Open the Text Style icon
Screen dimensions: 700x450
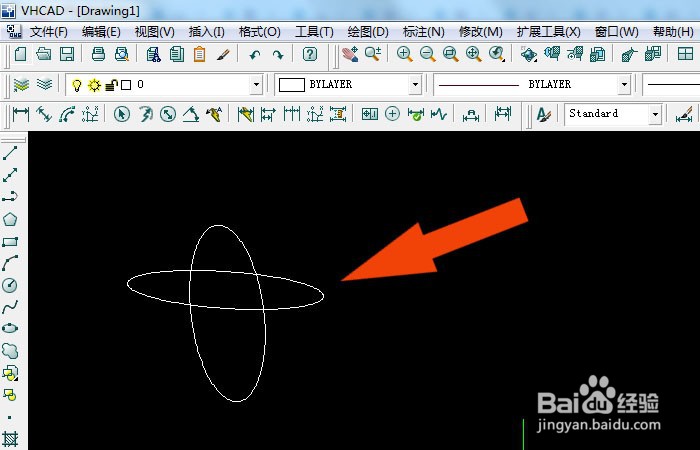point(544,114)
